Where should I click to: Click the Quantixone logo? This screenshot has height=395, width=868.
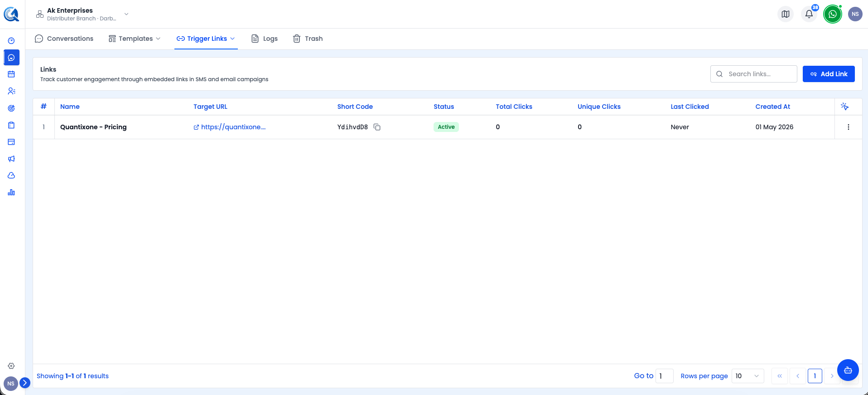click(x=11, y=14)
